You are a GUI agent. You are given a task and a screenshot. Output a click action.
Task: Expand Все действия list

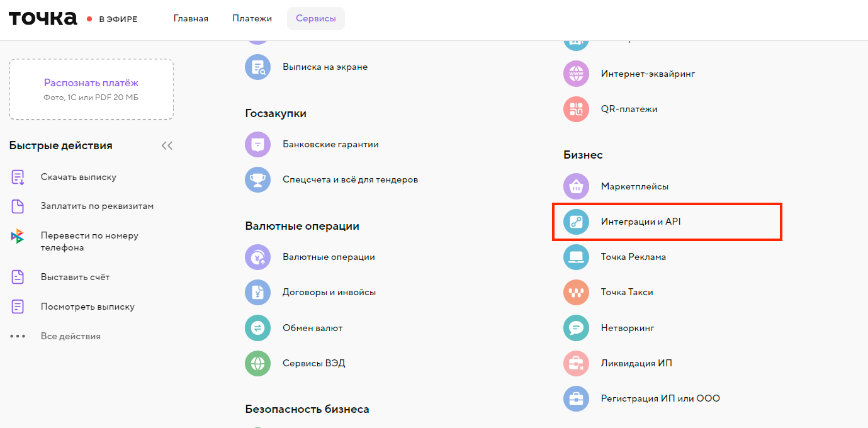click(x=70, y=336)
